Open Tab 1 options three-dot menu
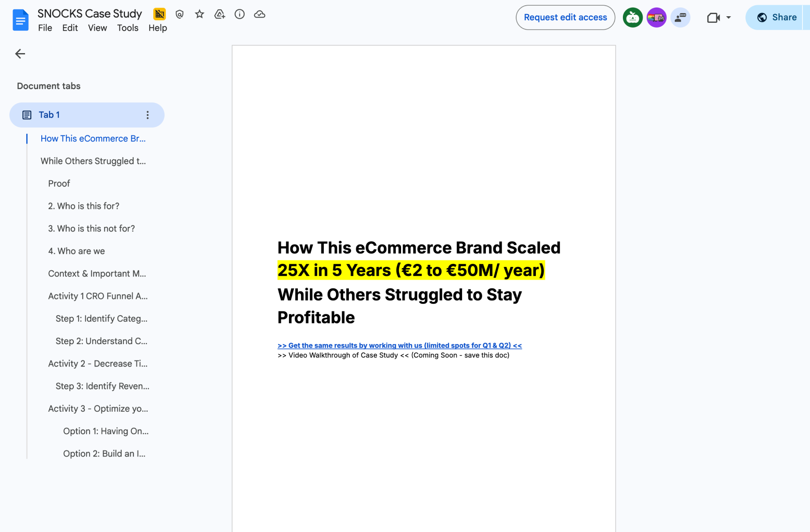The height and width of the screenshot is (532, 810). coord(148,115)
